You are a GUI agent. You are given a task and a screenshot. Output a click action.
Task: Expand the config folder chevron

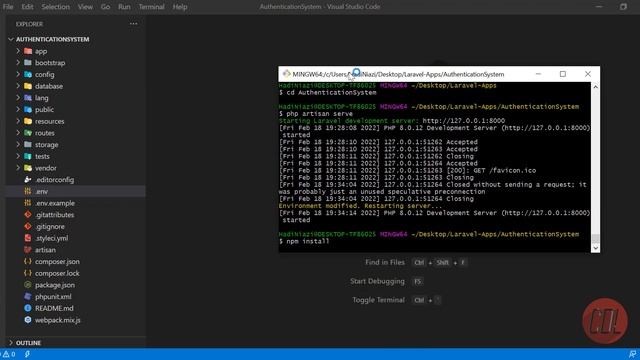click(18, 74)
